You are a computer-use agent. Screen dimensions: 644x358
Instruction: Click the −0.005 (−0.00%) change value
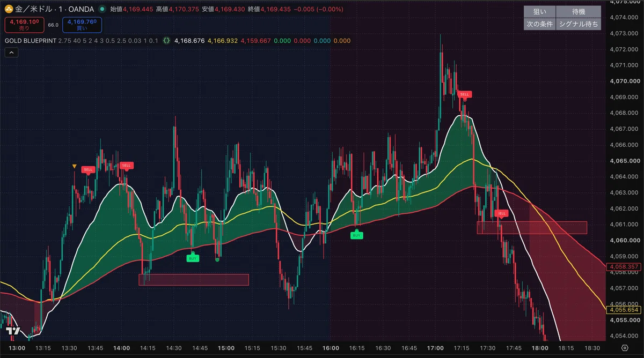pyautogui.click(x=319, y=9)
